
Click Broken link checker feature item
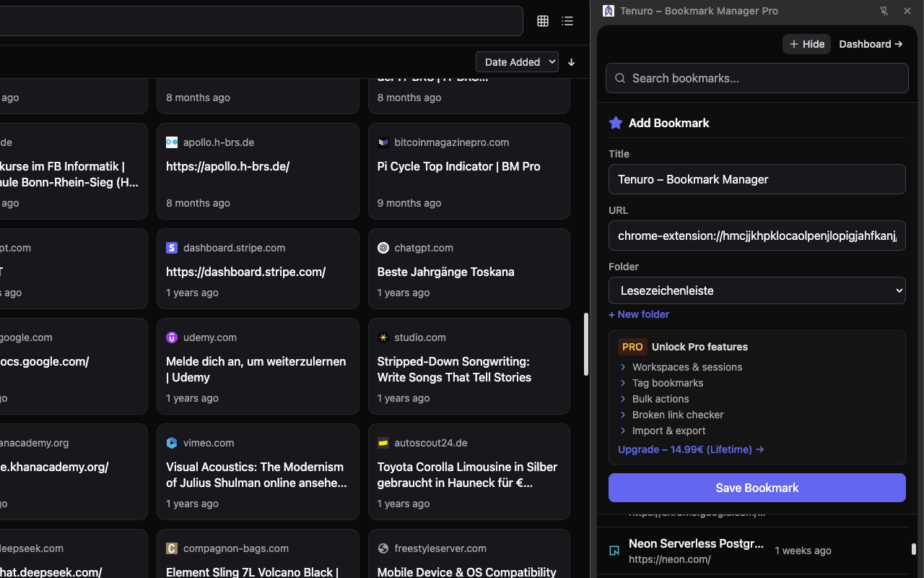671,415
